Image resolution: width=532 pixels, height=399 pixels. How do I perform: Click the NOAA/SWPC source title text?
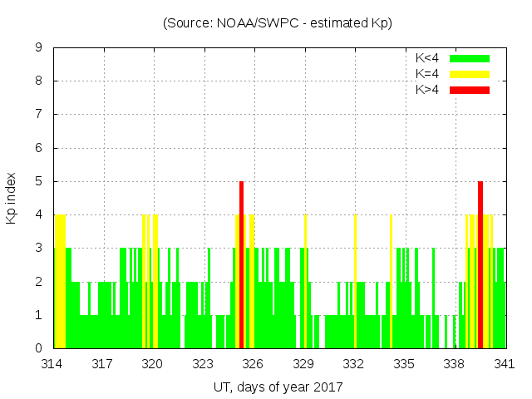(278, 23)
